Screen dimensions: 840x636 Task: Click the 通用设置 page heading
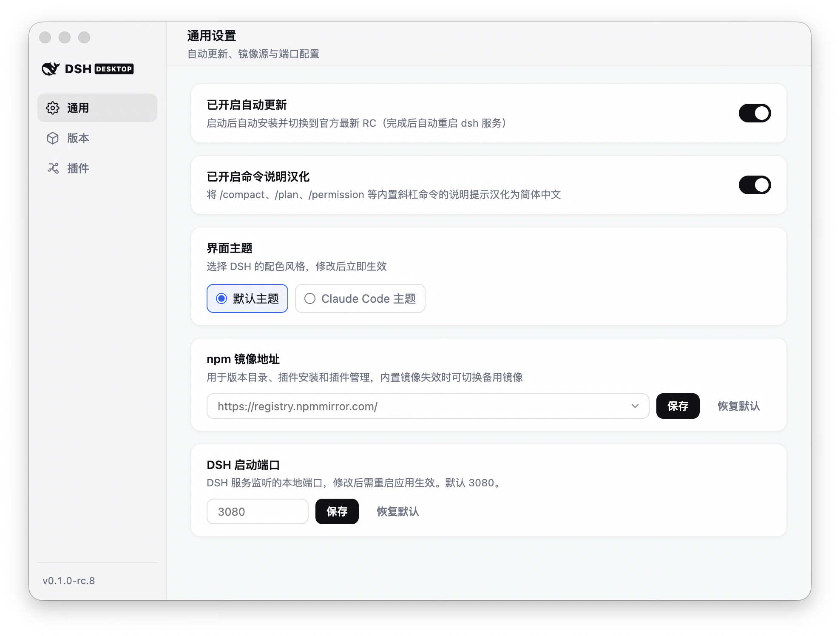[x=212, y=36]
